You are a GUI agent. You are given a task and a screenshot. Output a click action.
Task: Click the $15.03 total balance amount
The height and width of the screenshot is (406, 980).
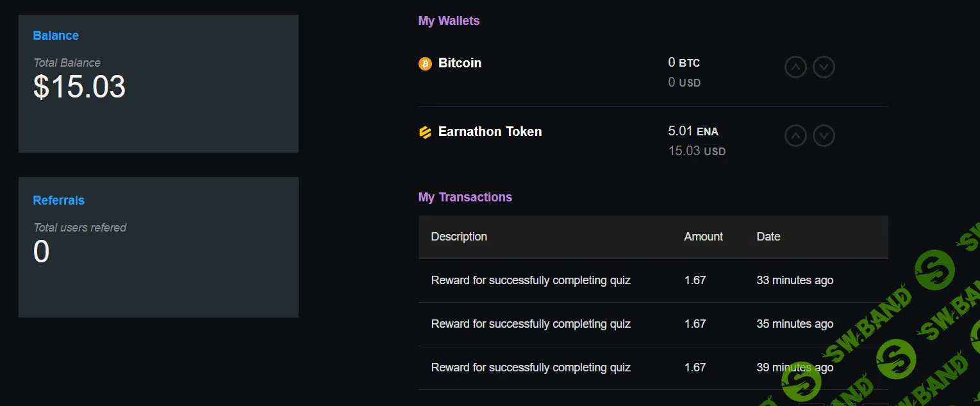point(79,87)
